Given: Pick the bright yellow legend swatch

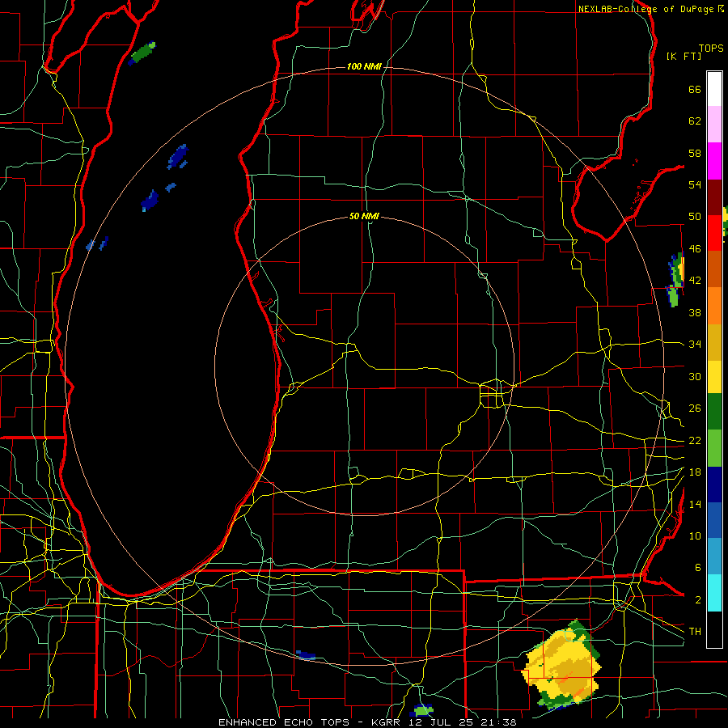Looking at the screenshot, I should coord(714,376).
